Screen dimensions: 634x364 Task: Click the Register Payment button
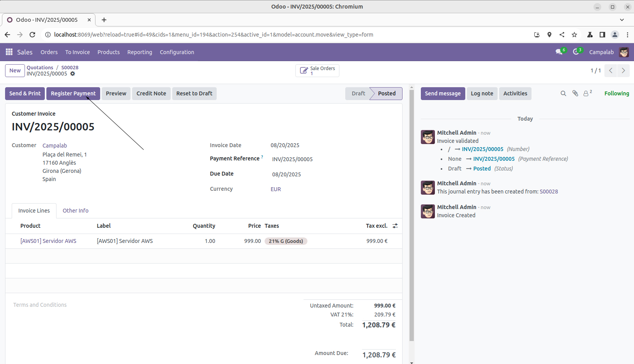point(73,93)
